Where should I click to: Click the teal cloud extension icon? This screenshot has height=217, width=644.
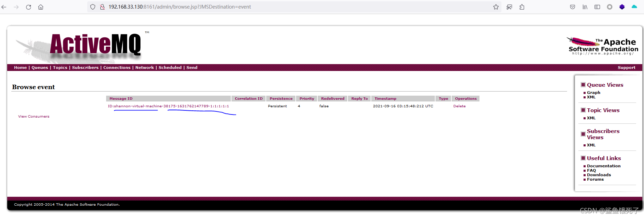[x=634, y=7]
